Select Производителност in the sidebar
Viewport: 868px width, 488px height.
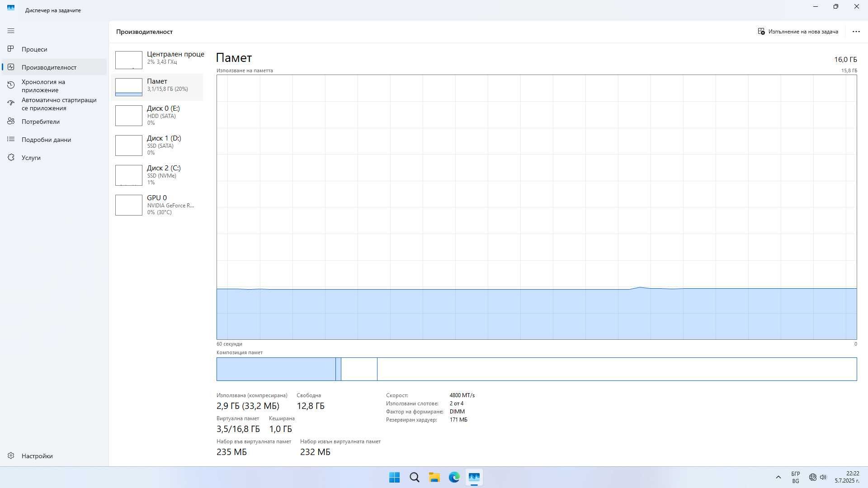[54, 67]
